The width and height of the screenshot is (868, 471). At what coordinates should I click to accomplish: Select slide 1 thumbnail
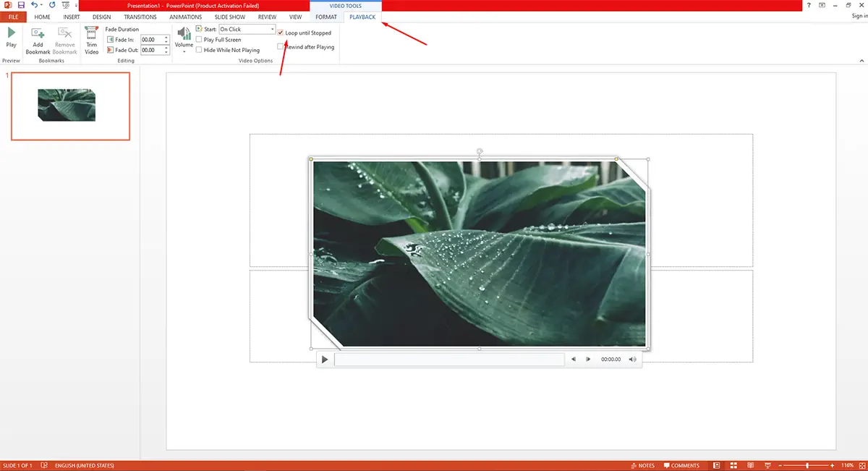pyautogui.click(x=70, y=106)
